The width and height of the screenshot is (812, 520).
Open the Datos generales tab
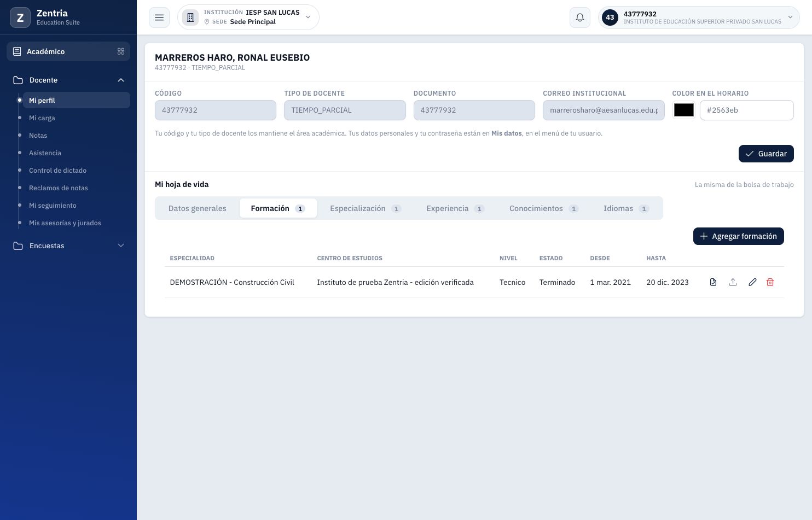click(x=197, y=208)
